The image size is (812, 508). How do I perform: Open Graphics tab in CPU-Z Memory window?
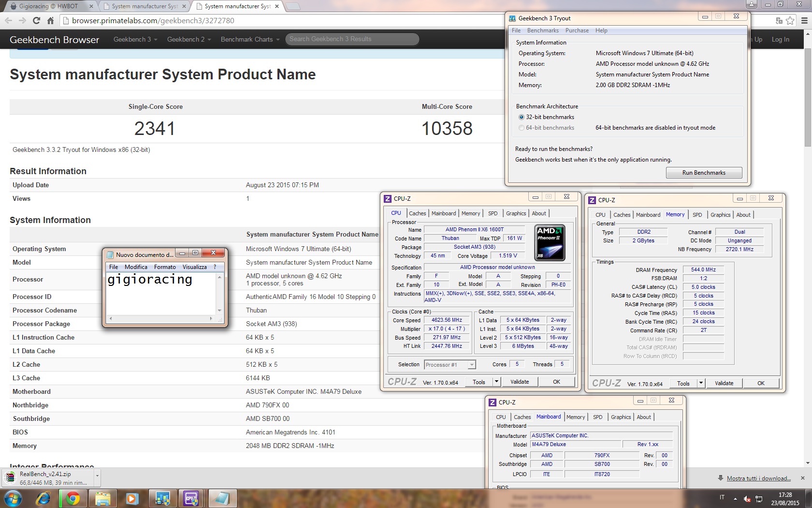pyautogui.click(x=720, y=215)
